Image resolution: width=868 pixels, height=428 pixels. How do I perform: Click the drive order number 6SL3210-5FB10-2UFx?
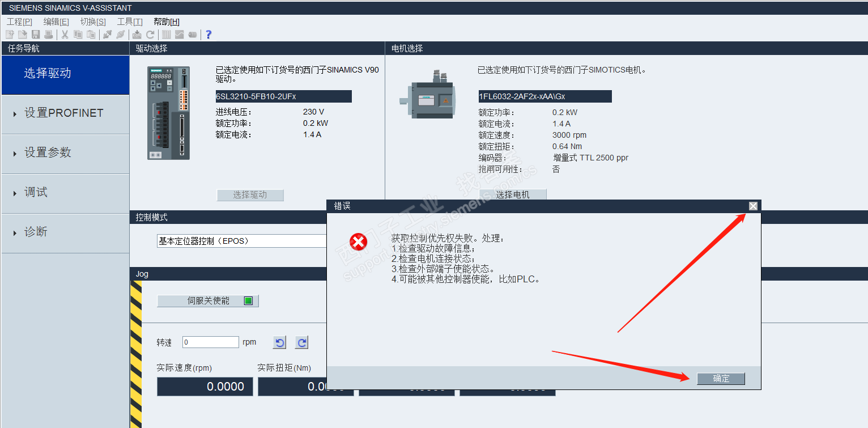point(284,96)
